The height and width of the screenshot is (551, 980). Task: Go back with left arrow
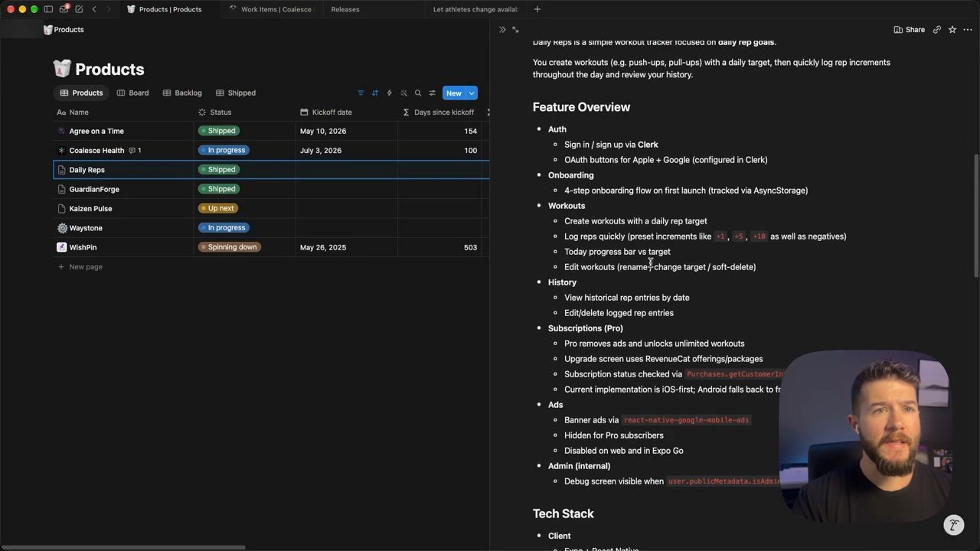click(x=94, y=9)
